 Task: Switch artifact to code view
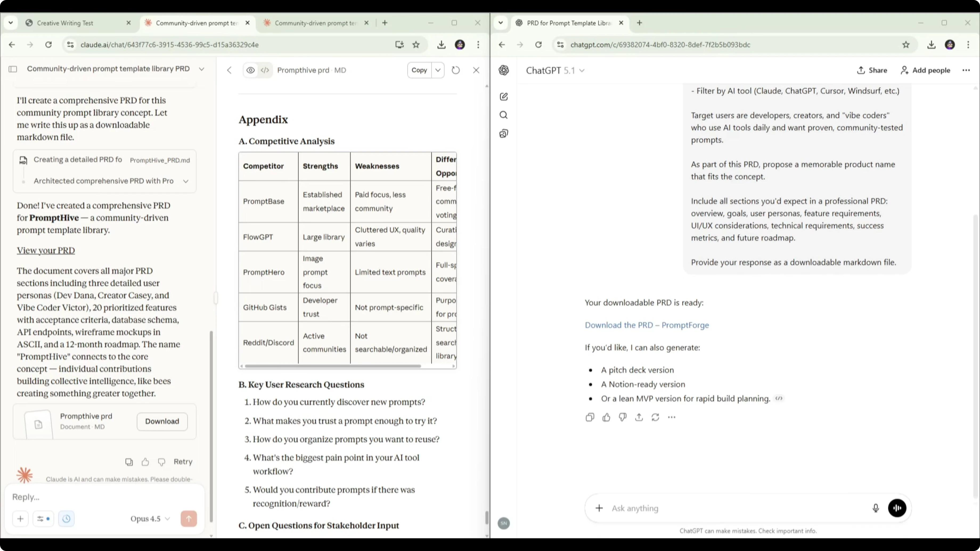(x=265, y=70)
